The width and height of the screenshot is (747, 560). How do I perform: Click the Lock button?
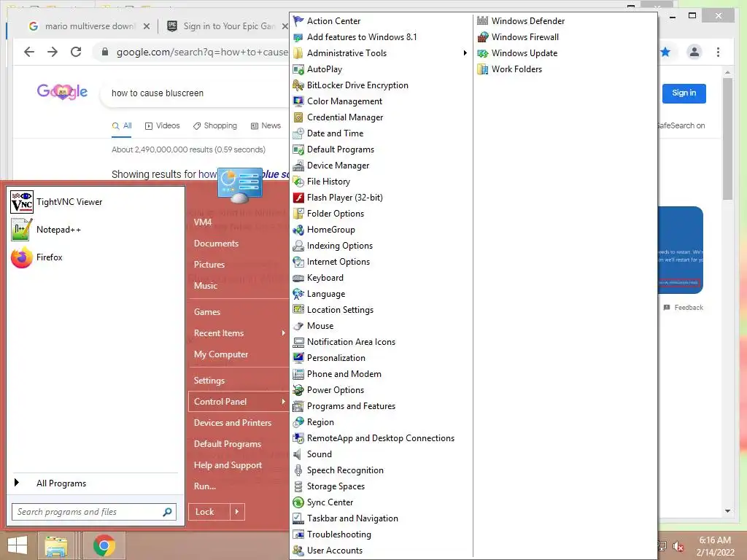pyautogui.click(x=209, y=512)
